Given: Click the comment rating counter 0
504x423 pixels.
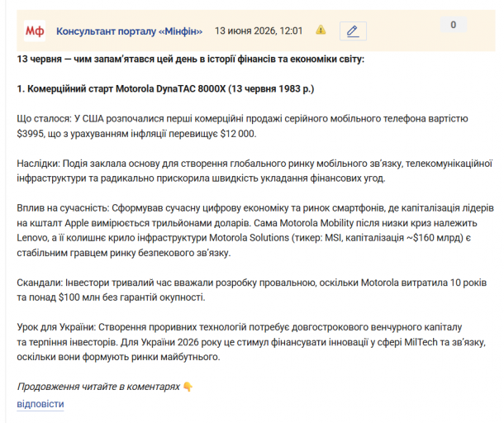Looking at the screenshot, I should pyautogui.click(x=454, y=25).
